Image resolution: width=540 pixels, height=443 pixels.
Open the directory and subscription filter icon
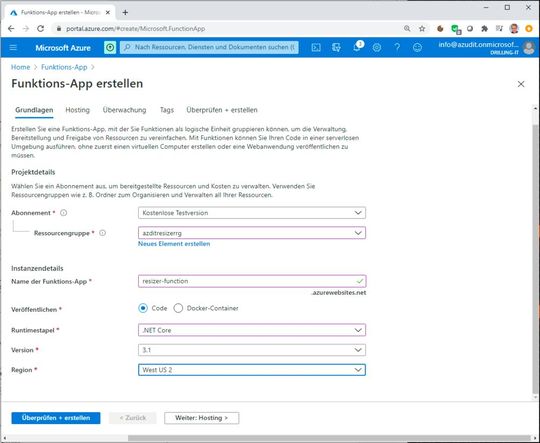click(336, 48)
